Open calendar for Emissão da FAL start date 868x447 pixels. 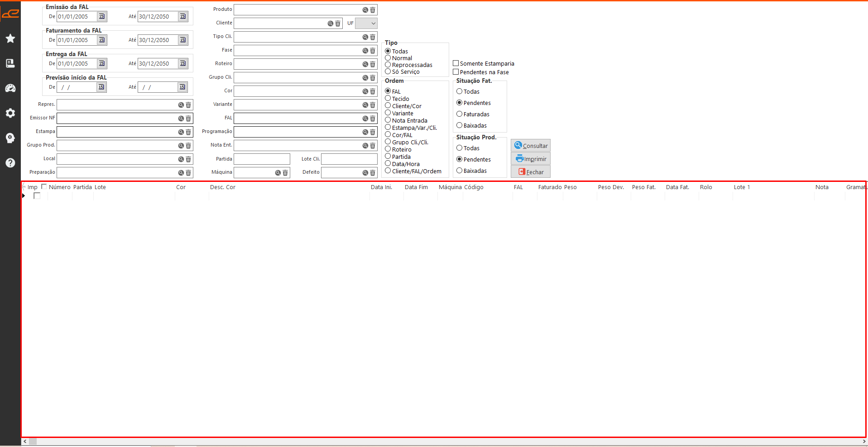tap(102, 17)
